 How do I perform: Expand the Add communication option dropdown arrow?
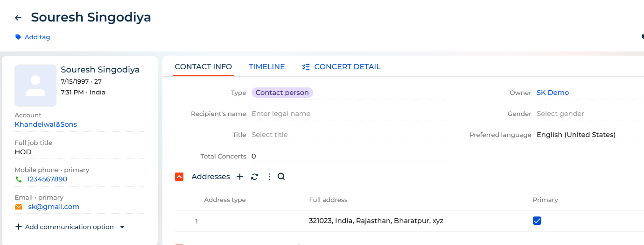(122, 227)
